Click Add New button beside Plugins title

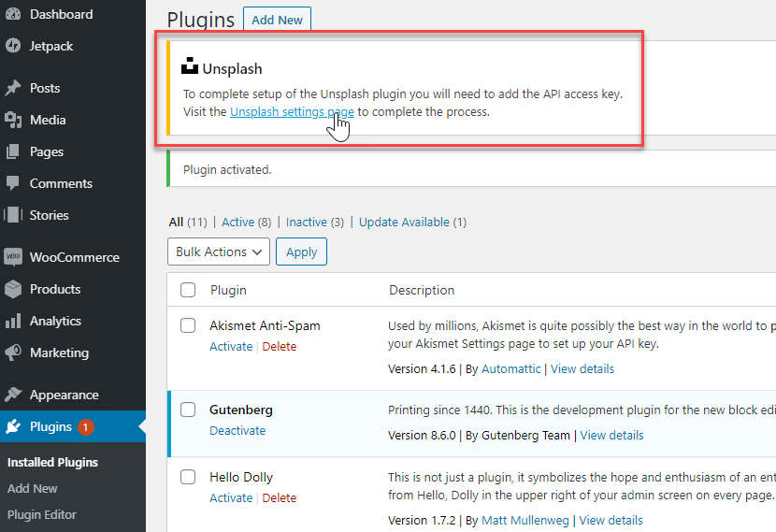pos(277,20)
